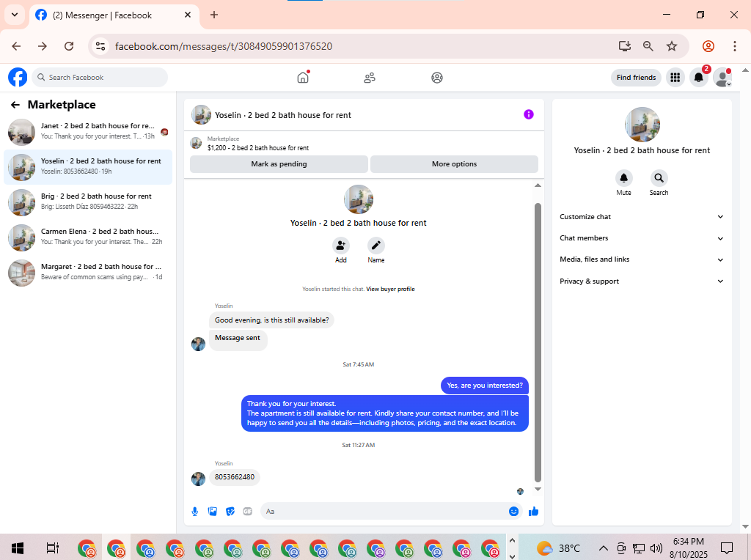Click Search Facebook input field
This screenshot has height=560, width=751.
pyautogui.click(x=100, y=78)
